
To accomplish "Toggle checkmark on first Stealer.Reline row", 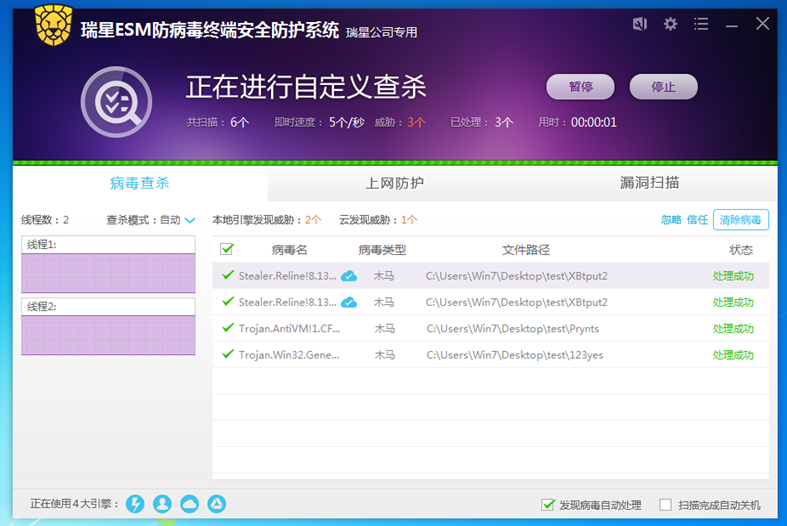I will pos(228,275).
